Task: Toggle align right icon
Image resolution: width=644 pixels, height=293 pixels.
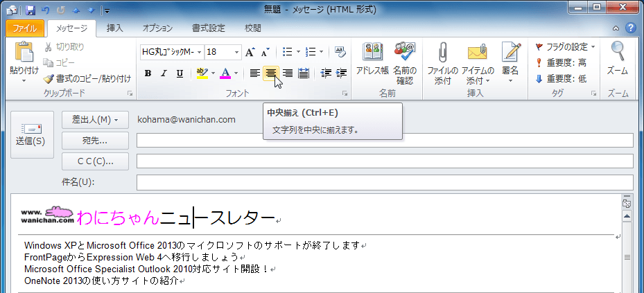Action: tap(288, 73)
